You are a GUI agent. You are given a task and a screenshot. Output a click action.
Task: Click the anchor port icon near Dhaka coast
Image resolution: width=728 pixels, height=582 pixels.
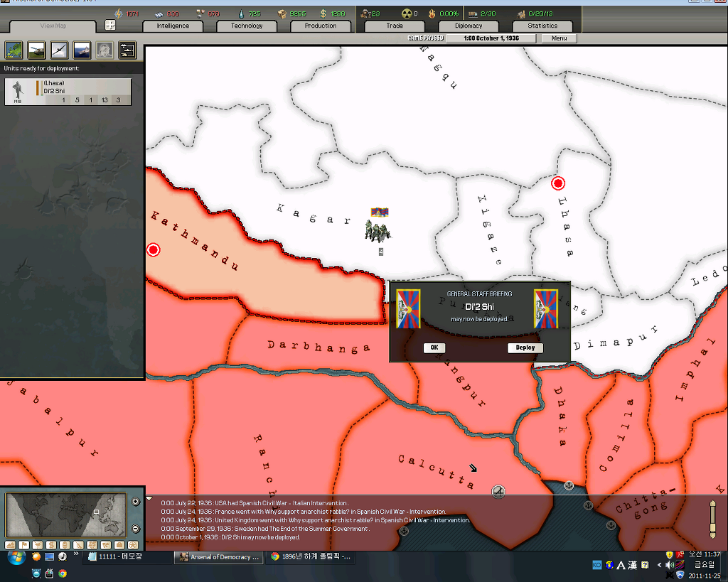click(x=569, y=486)
